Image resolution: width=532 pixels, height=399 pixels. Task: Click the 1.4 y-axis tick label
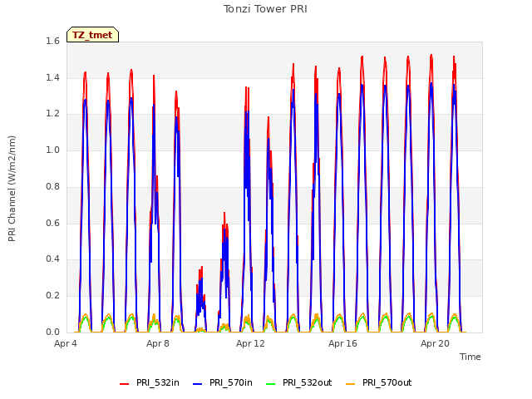click(x=52, y=77)
